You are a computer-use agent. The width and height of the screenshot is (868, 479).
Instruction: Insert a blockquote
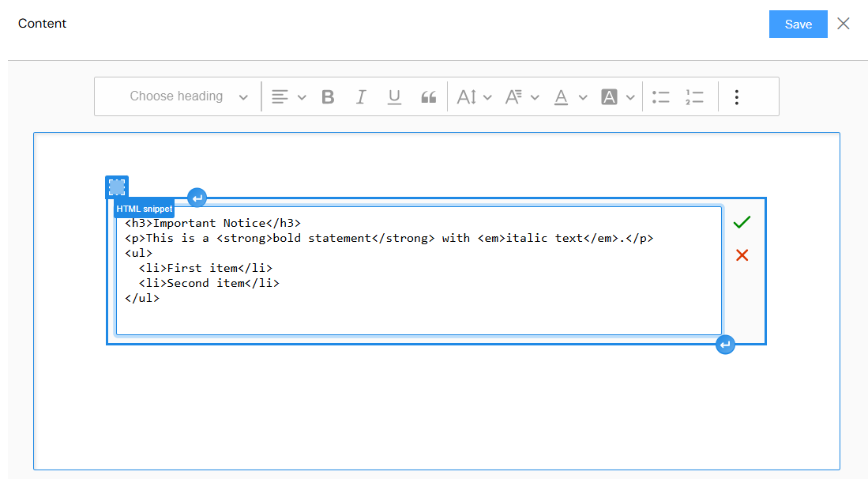click(428, 96)
